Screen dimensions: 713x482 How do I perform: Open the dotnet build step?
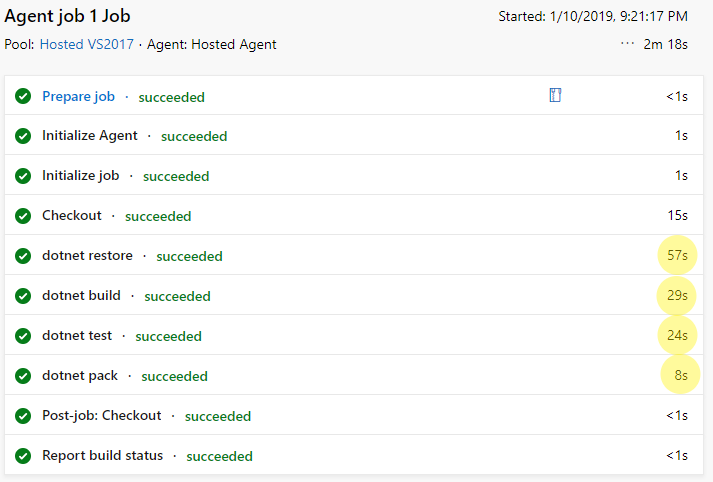coord(354,296)
